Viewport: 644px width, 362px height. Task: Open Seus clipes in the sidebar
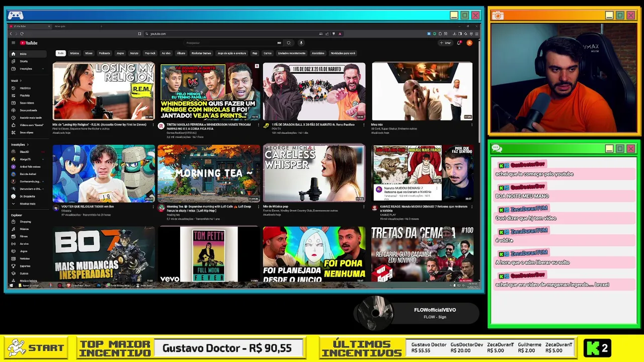tap(28, 133)
